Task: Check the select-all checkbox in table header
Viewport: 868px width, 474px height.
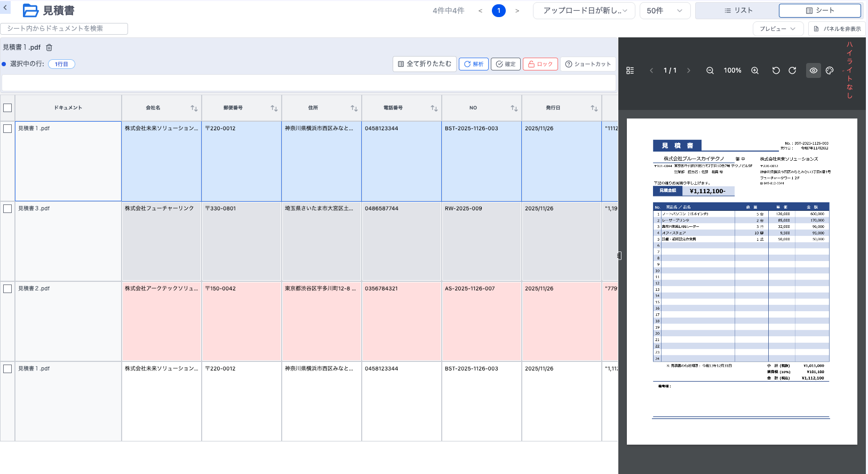Action: click(x=7, y=108)
